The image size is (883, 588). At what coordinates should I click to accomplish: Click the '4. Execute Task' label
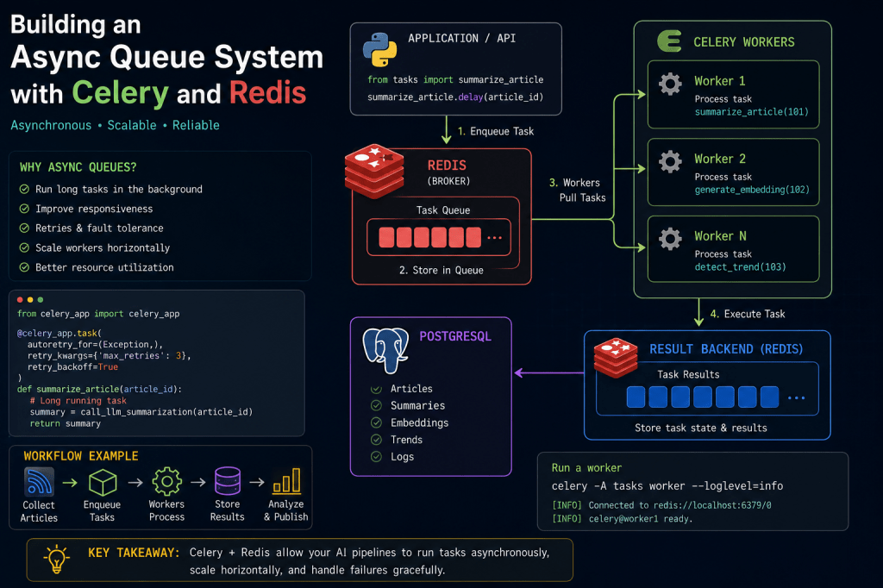pos(748,314)
